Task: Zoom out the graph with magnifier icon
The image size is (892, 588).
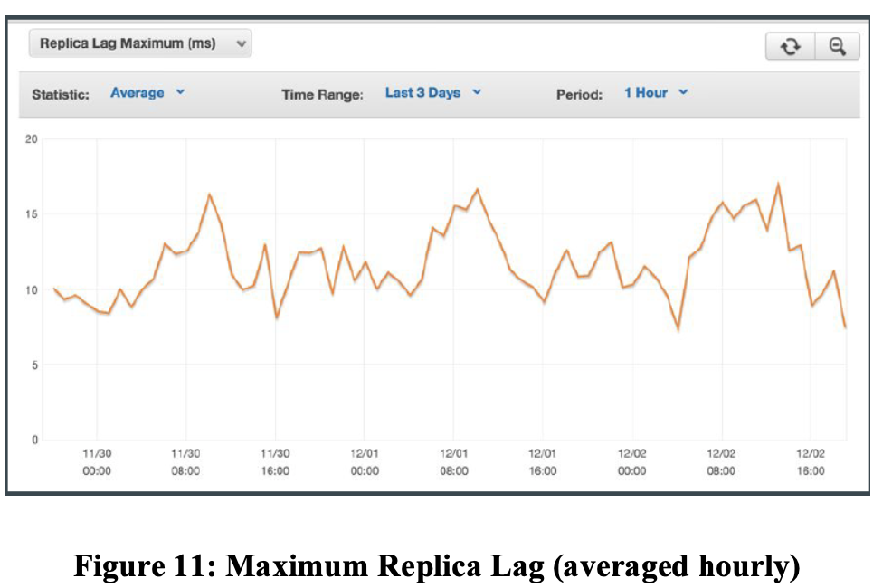Action: (x=837, y=46)
